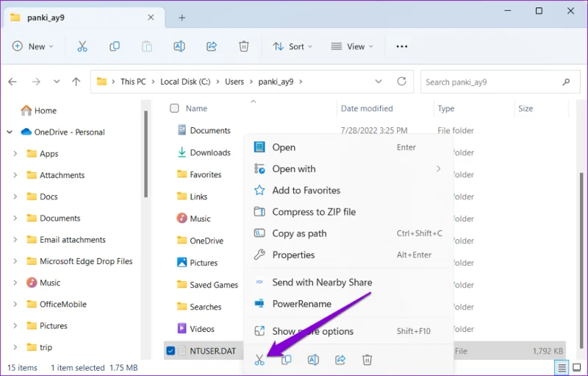Open Properties from the context menu
Screen dimensions: 588x376
[348, 255]
